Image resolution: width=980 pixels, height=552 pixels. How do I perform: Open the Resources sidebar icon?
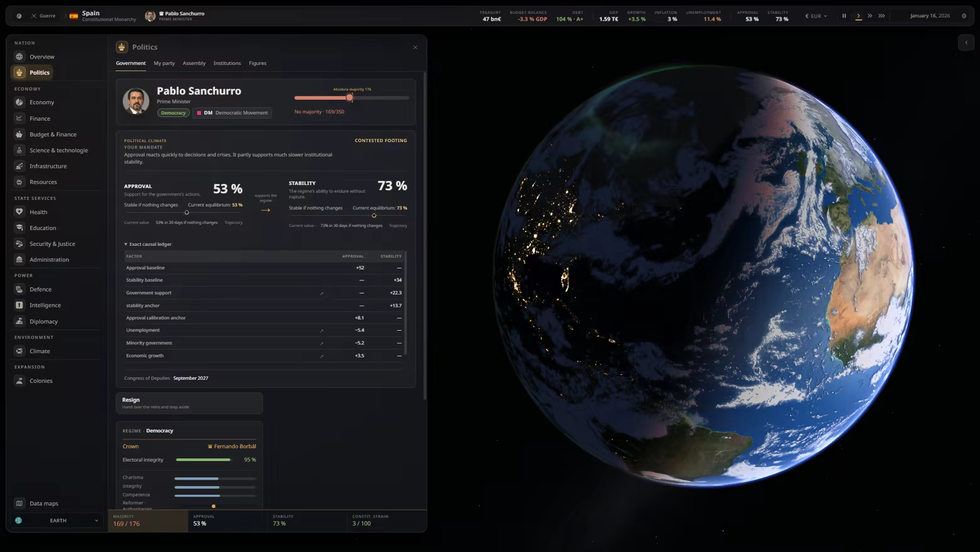tap(19, 182)
